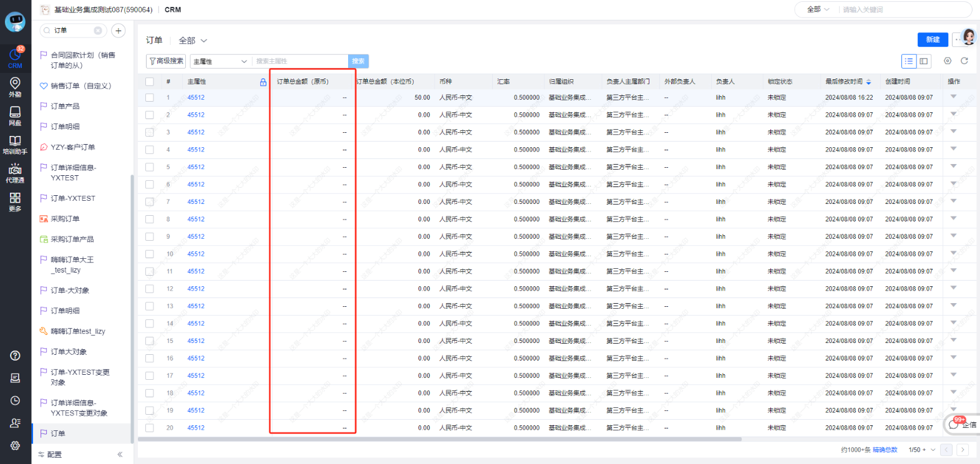980x464 pixels.
Task: Open the 主属性 search field dropdown
Action: coord(220,61)
